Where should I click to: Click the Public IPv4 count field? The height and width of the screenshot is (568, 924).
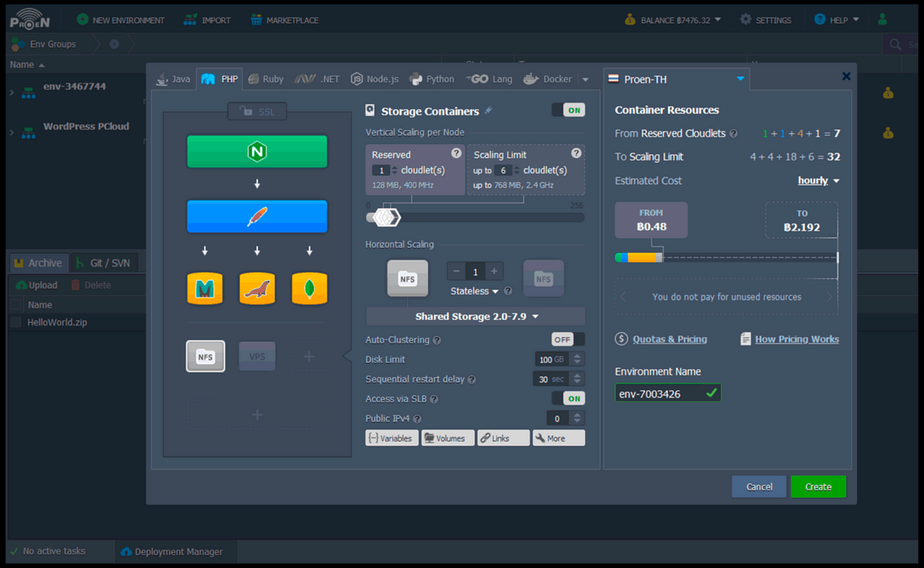pyautogui.click(x=558, y=419)
